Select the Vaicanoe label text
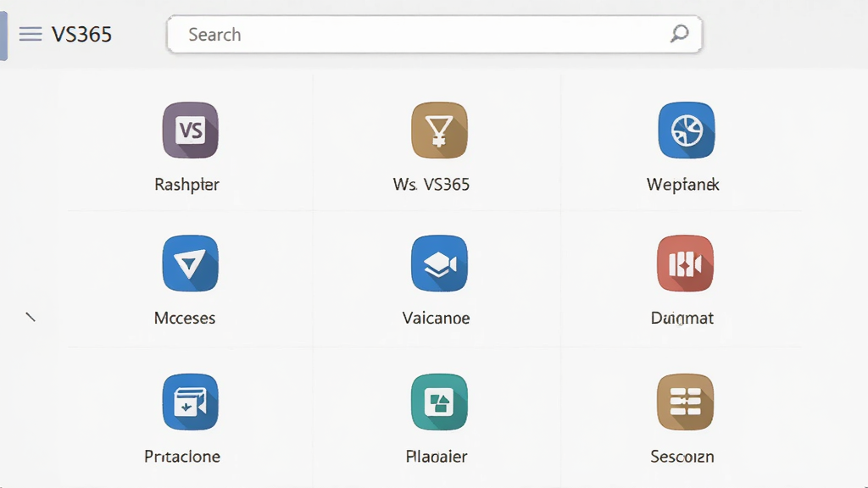 437,319
